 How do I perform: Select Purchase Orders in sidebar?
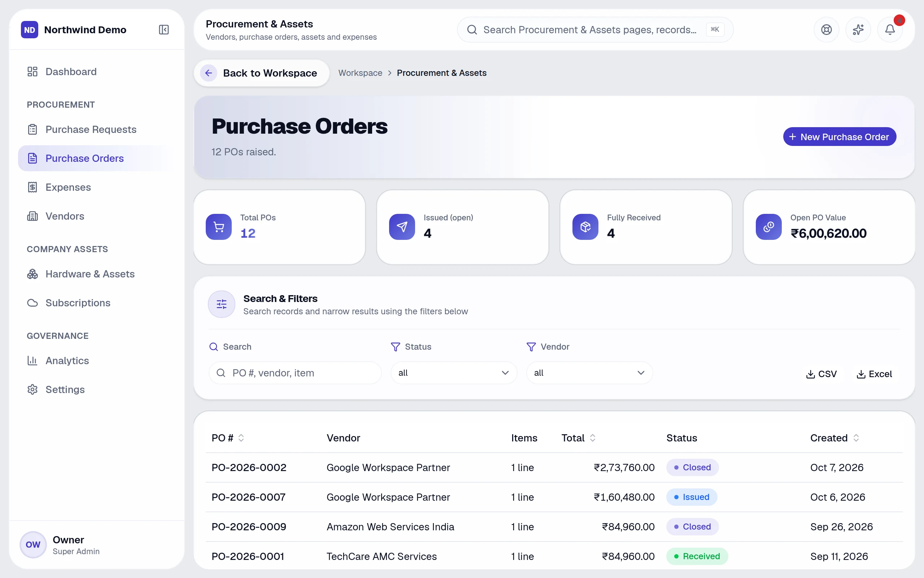97,158
